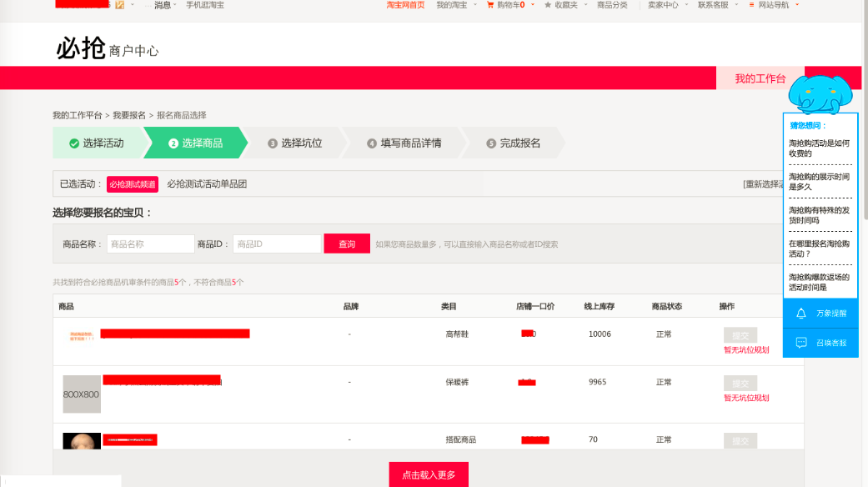Click 点击载入更多 to load more

[429, 474]
